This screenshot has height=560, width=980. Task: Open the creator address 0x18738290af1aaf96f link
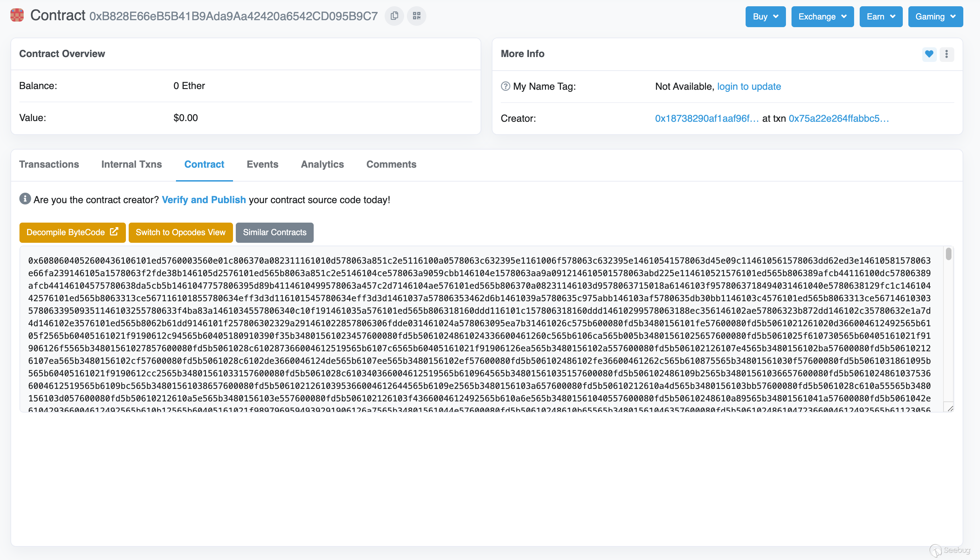click(x=707, y=119)
